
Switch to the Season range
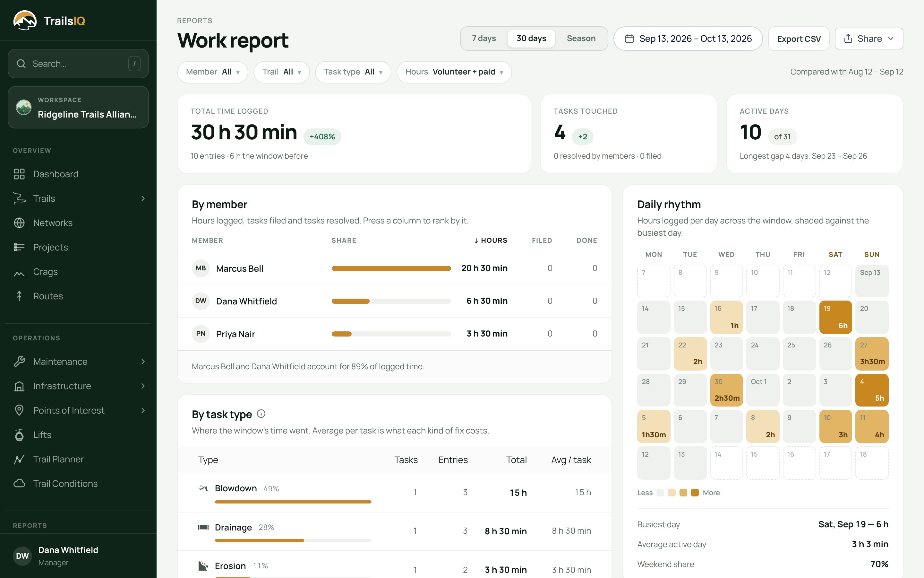[x=581, y=39]
